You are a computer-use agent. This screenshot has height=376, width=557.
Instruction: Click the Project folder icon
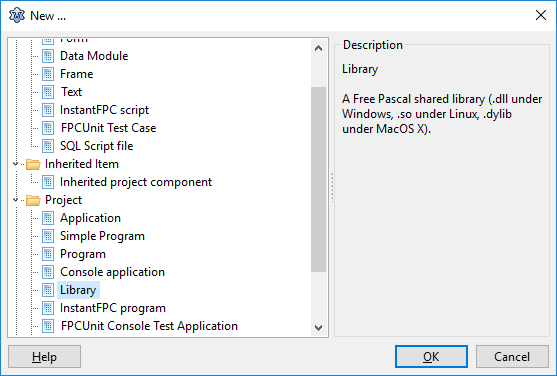point(33,200)
